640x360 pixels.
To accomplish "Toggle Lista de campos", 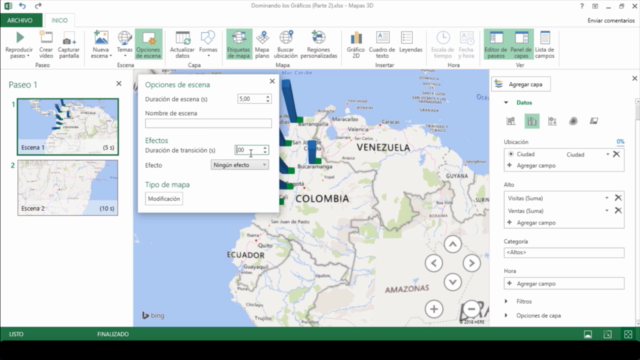I will [x=544, y=44].
